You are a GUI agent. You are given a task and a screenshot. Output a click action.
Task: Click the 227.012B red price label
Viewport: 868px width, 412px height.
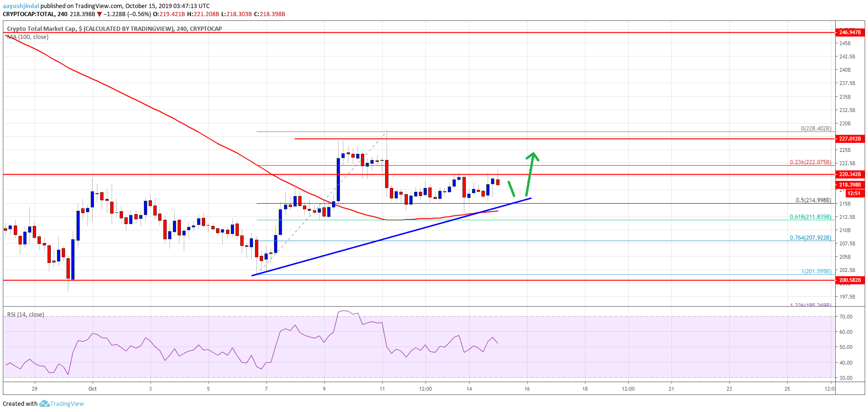coord(849,139)
